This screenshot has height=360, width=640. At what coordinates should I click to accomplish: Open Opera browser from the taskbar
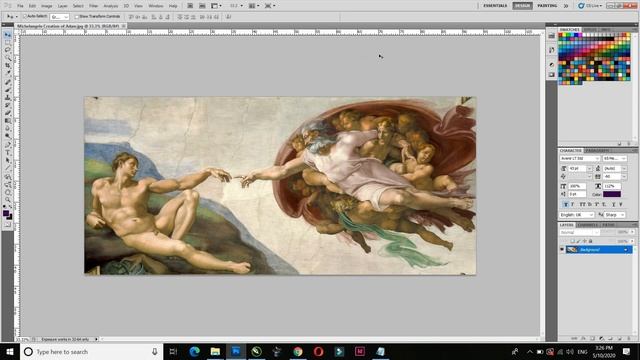pos(318,351)
